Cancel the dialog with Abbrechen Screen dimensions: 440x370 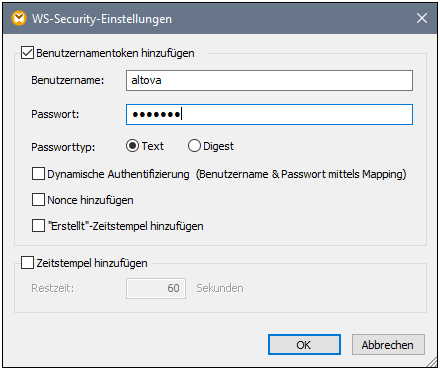388,345
